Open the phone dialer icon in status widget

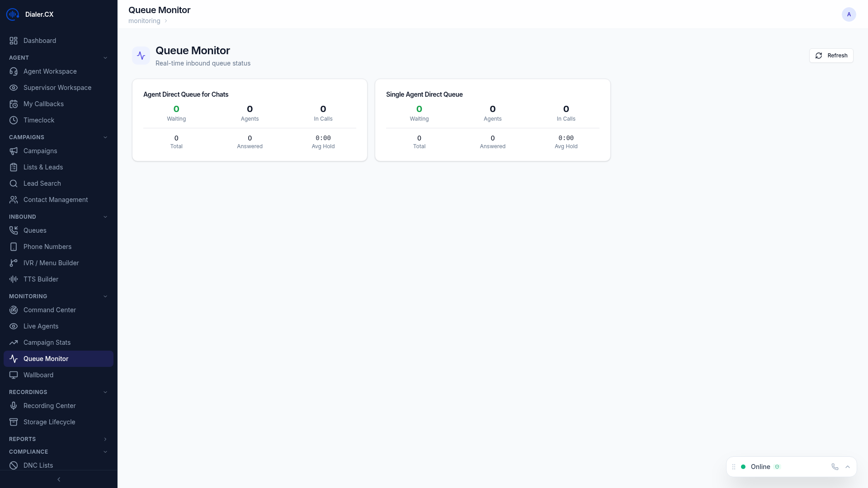tap(835, 467)
